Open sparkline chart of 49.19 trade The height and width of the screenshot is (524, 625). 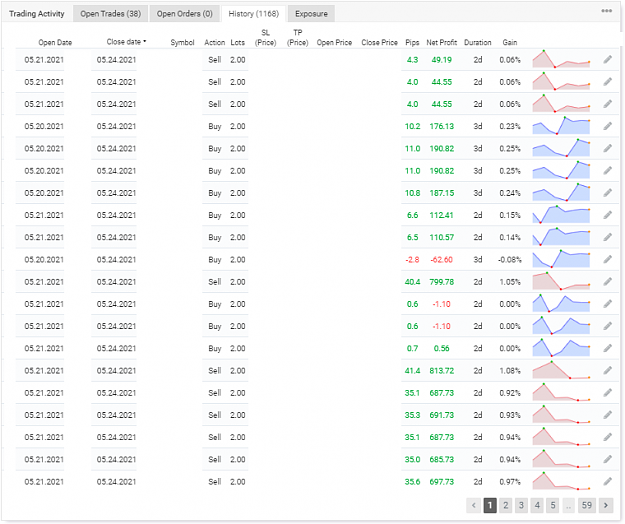point(561,59)
